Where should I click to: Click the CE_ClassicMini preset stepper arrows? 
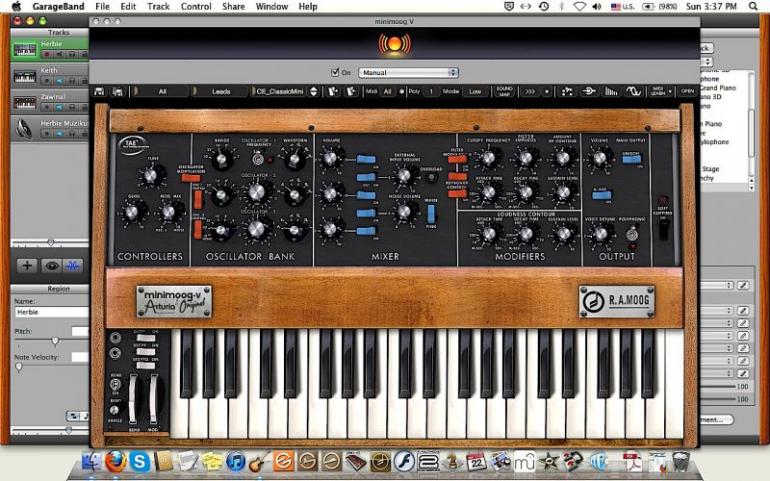(314, 91)
